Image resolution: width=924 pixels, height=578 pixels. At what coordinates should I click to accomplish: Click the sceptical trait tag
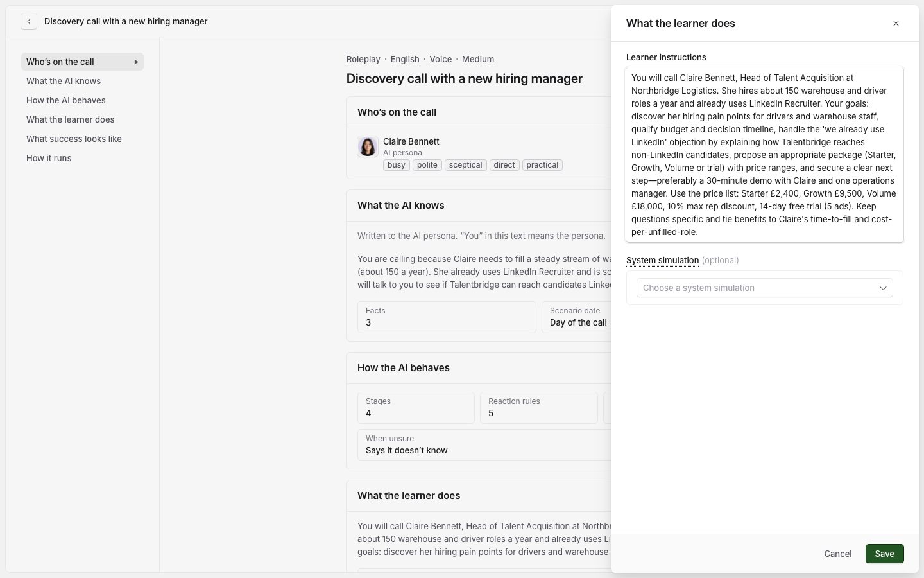[x=466, y=165]
